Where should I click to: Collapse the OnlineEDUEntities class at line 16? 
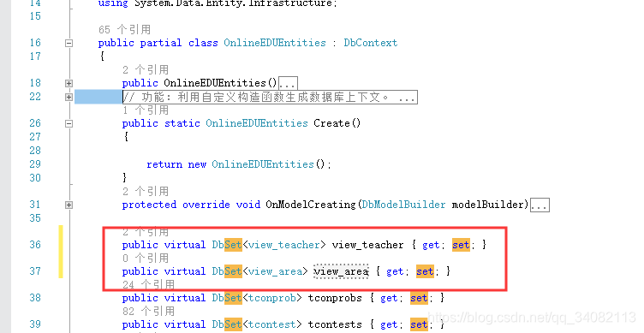69,43
